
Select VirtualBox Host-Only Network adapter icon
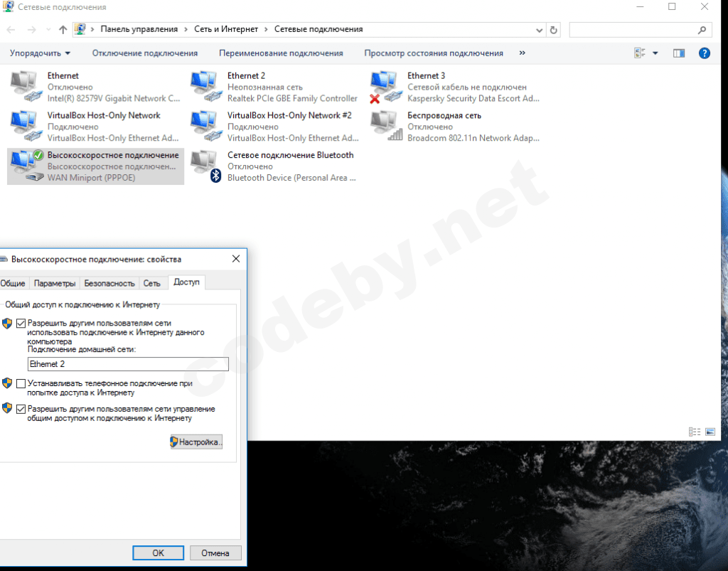click(x=26, y=126)
